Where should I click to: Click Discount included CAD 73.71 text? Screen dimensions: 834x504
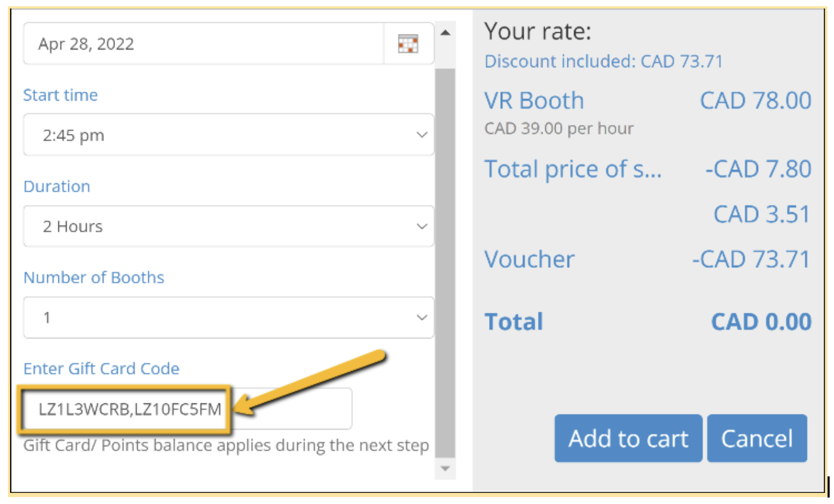(604, 61)
